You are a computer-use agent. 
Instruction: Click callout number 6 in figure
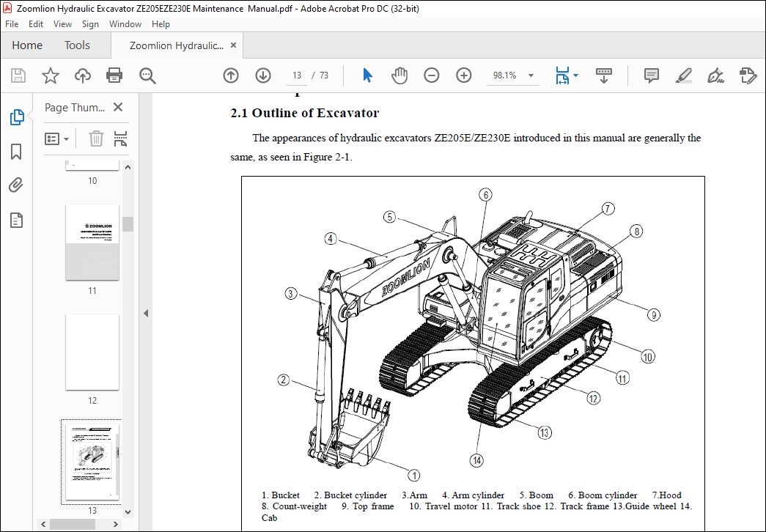(485, 195)
